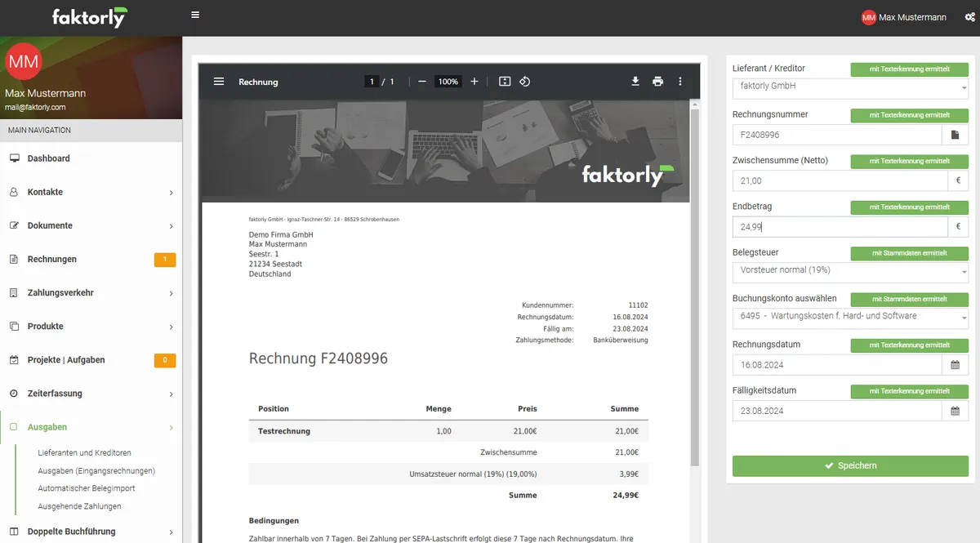Open the Lieferant / Kreditor dropdown
The height and width of the screenshot is (543, 980).
click(850, 89)
